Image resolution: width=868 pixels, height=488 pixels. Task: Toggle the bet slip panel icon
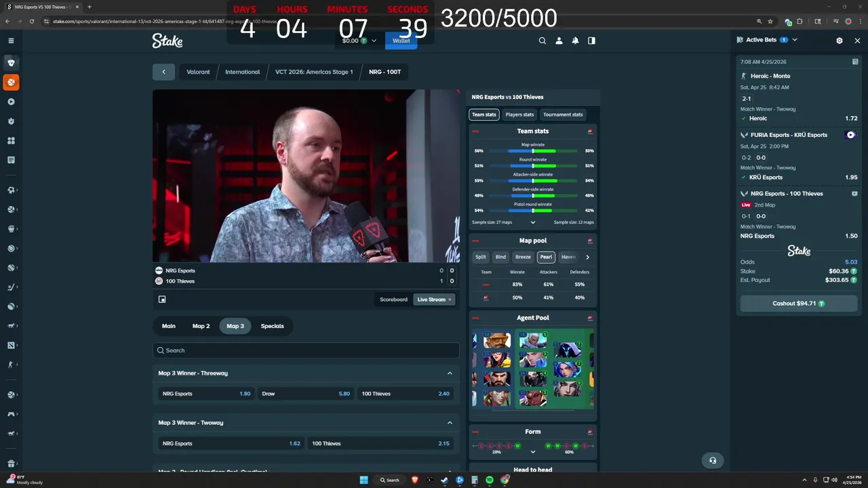pos(591,41)
